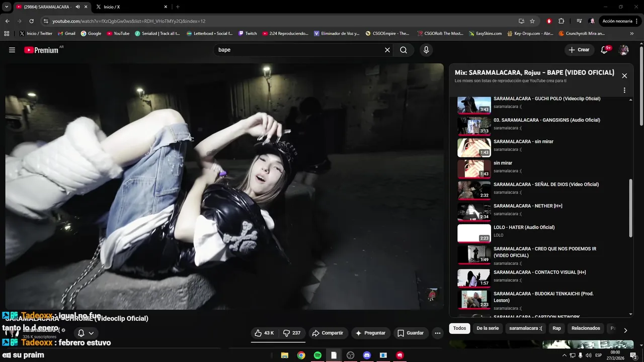Select the Todos filter chip
Screen dimensions: 644x362
tap(459, 328)
